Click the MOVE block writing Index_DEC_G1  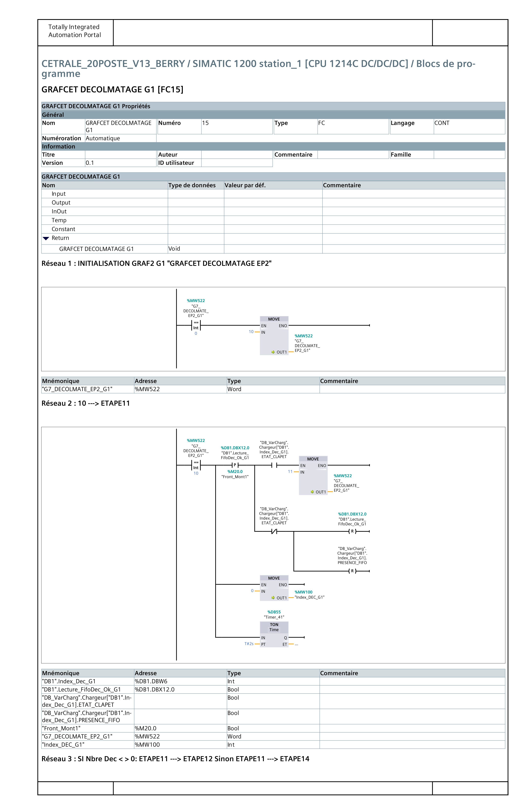(274, 588)
